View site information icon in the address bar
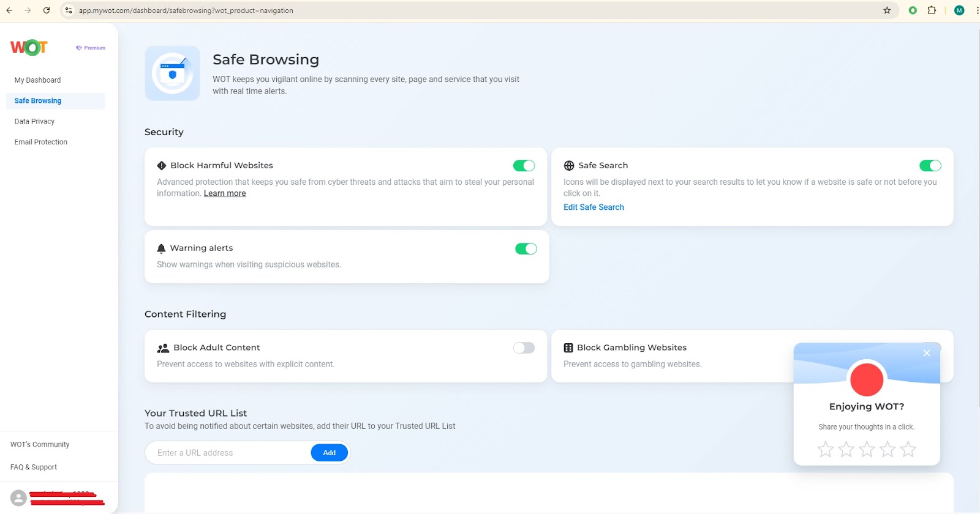980x514 pixels. (69, 10)
